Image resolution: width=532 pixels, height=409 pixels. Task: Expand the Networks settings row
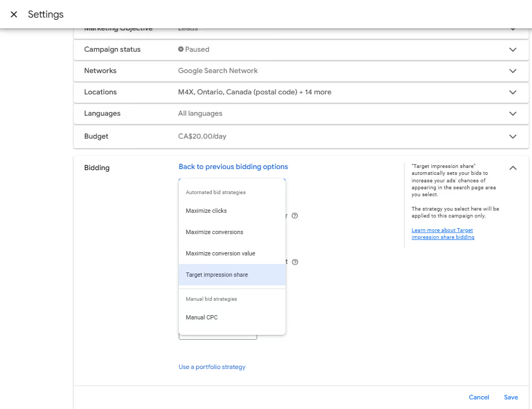512,71
